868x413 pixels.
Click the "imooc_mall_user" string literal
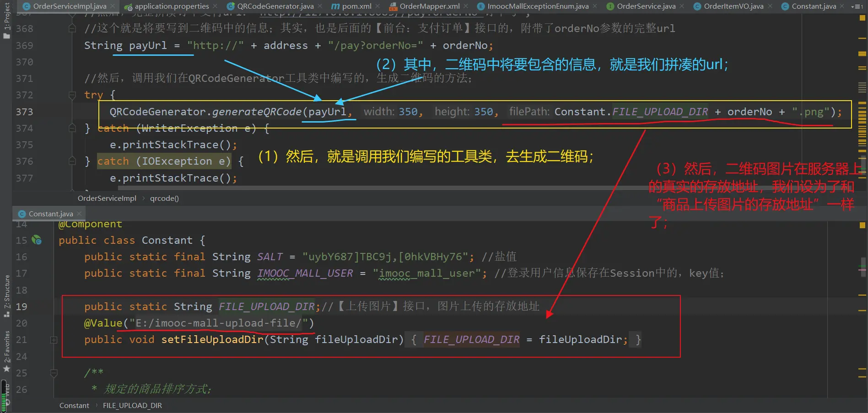coord(426,273)
